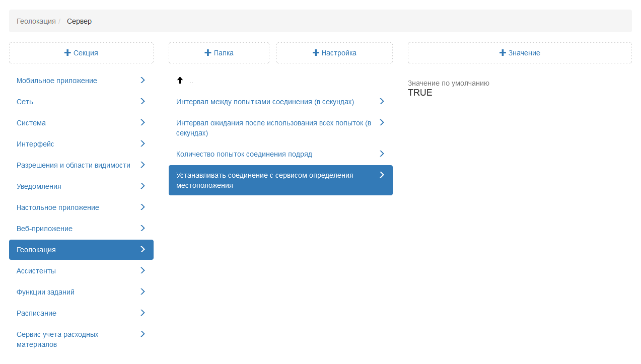Open Интервал между попытками соединения setting
The width and height of the screenshot is (641, 364).
265,102
